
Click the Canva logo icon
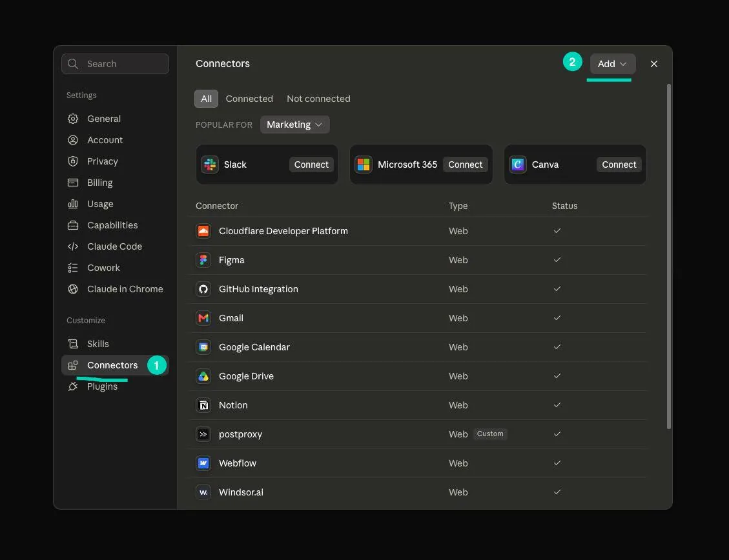pyautogui.click(x=517, y=165)
